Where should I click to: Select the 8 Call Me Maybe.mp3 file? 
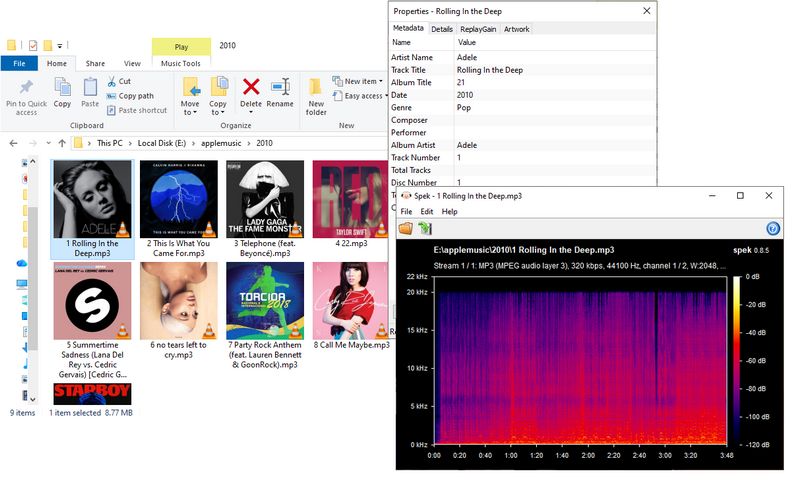click(351, 306)
